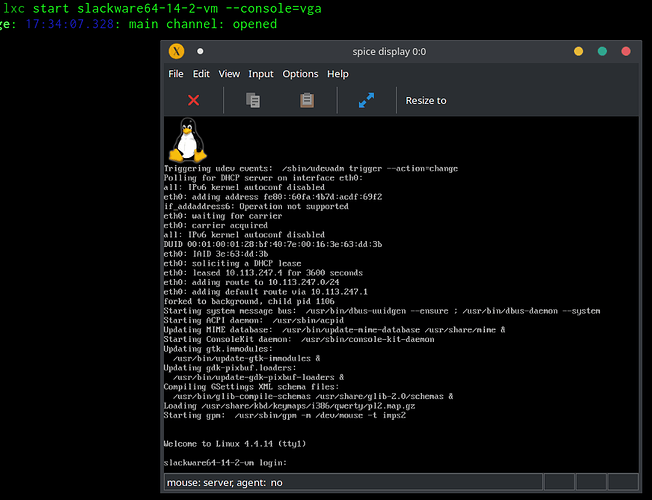Screen dimensions: 652x500
Task: Click the red X close-connection toolbar icon
Action: click(x=193, y=100)
